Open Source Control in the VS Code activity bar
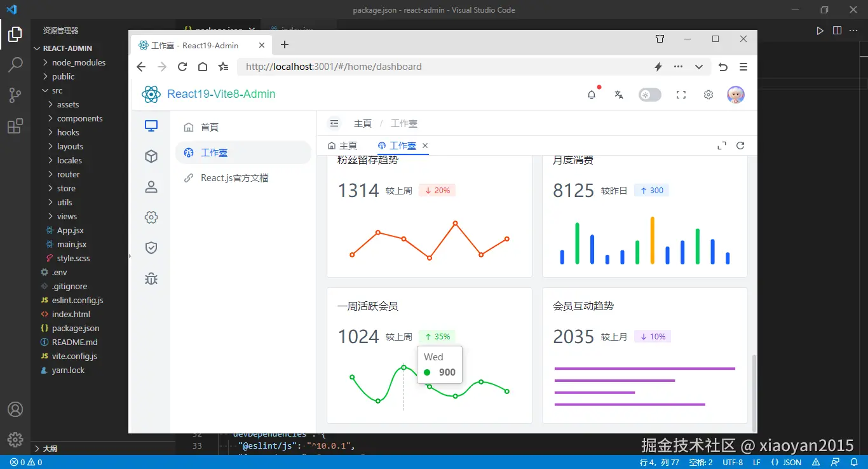The width and height of the screenshot is (868, 469). pos(15,95)
